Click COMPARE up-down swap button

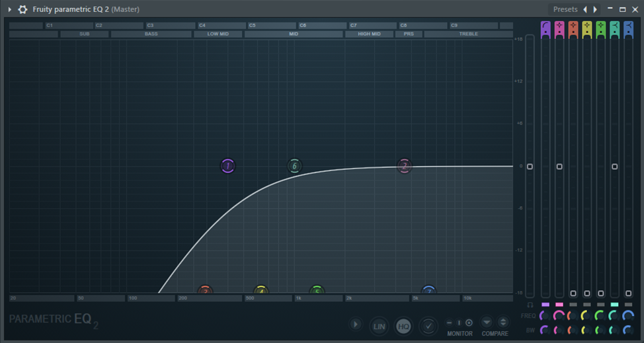(503, 323)
